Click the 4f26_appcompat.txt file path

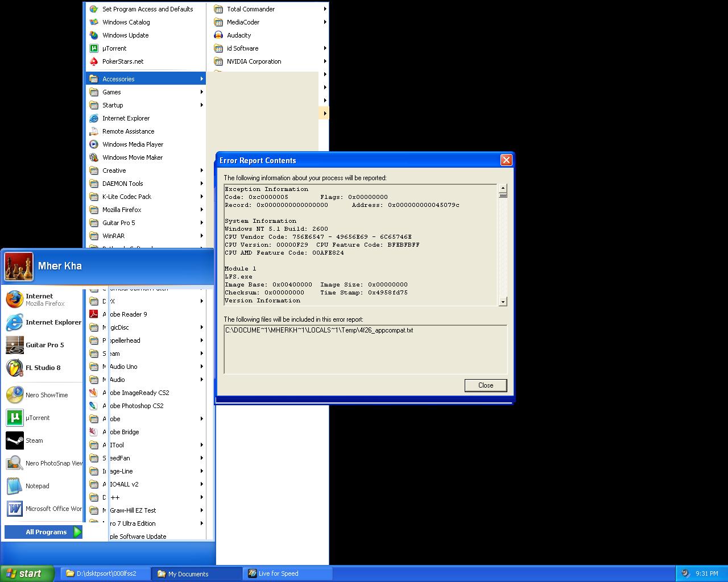coord(319,330)
